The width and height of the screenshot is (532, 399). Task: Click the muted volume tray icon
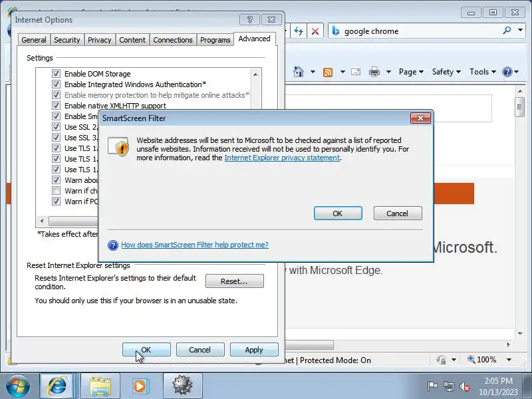464,386
